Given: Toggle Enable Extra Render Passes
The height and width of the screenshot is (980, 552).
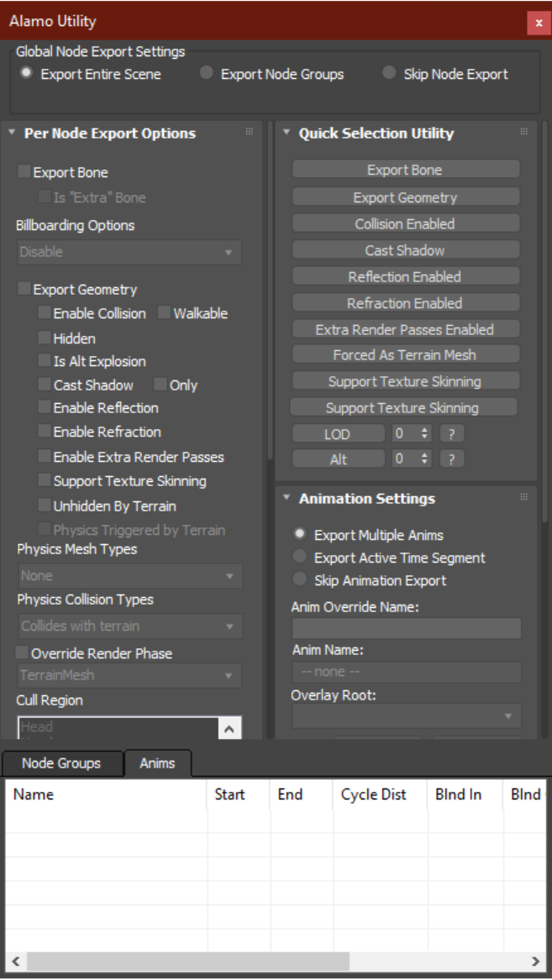Looking at the screenshot, I should 44,456.
